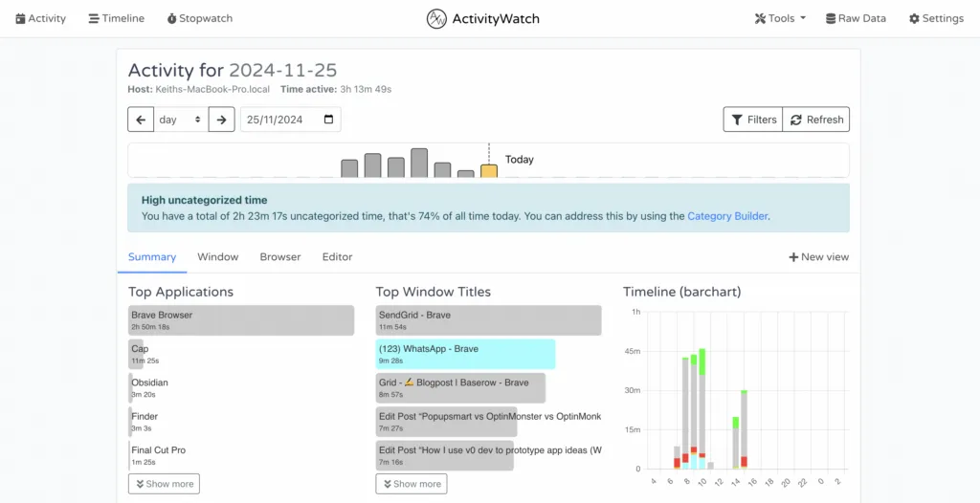Open the Tools dropdown menu
The width and height of the screenshot is (980, 503).
pos(780,18)
